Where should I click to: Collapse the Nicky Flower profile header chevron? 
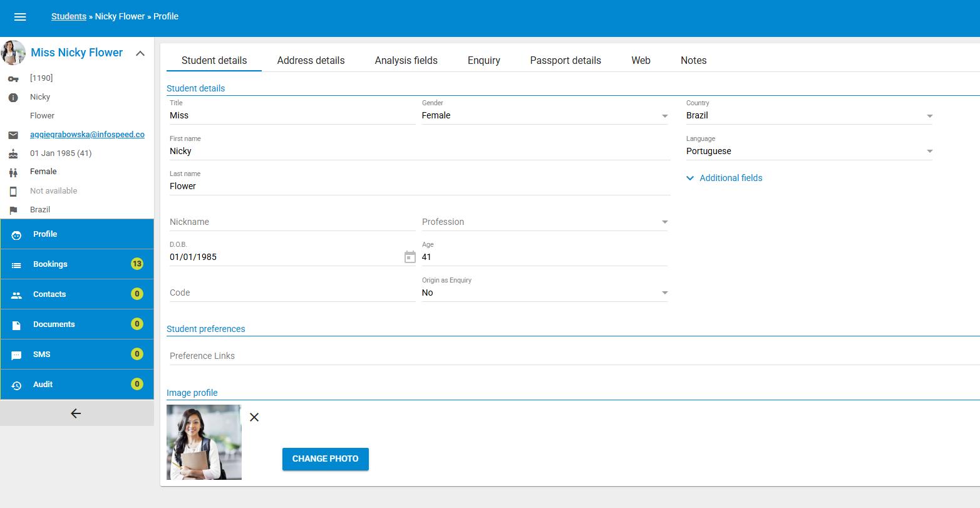point(140,53)
